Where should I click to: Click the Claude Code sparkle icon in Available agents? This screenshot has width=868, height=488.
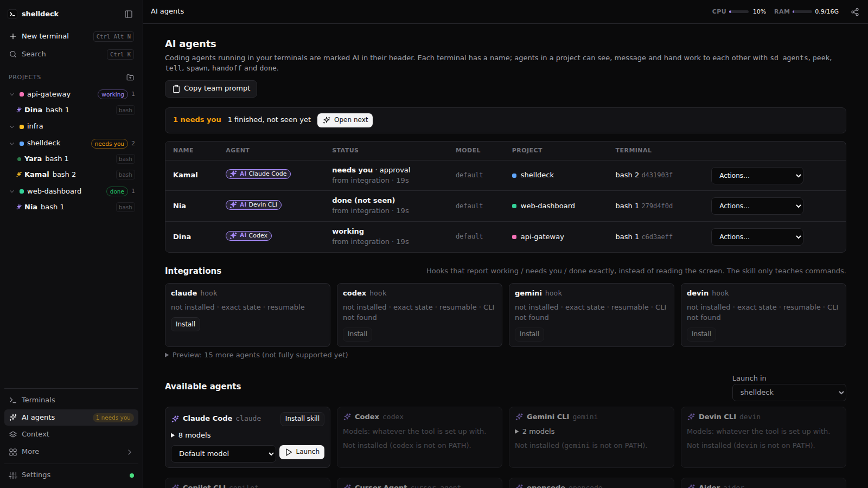point(175,419)
